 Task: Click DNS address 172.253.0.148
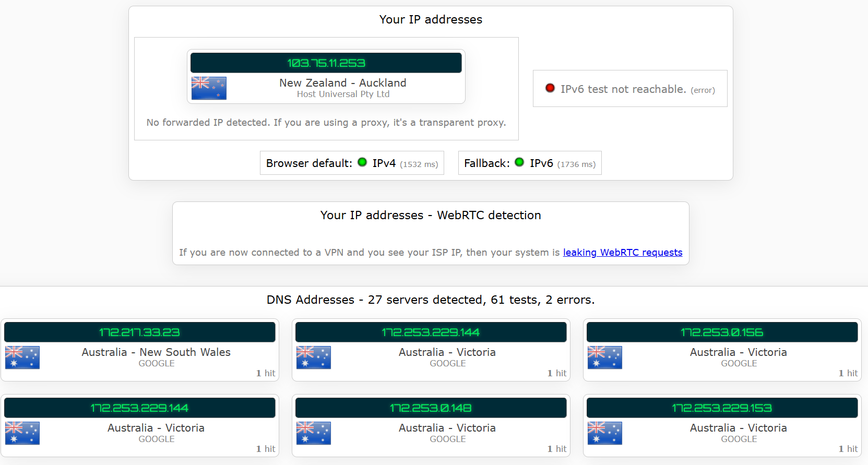point(431,408)
